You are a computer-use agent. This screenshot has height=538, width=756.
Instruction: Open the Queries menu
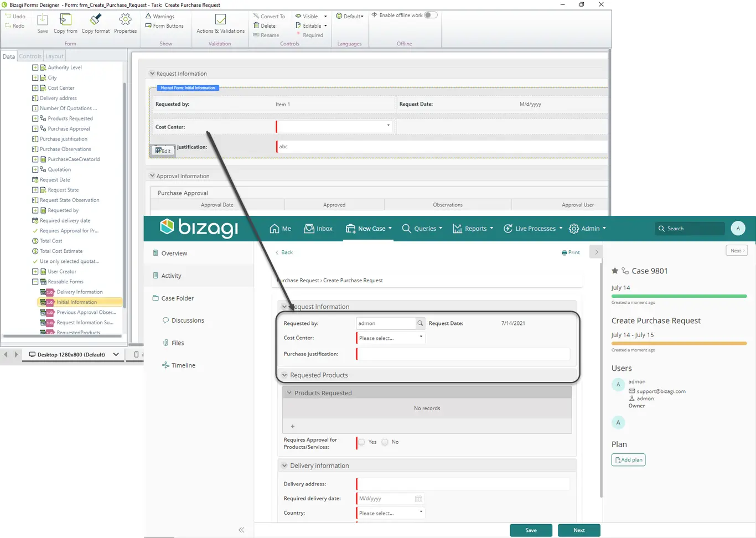tap(422, 229)
